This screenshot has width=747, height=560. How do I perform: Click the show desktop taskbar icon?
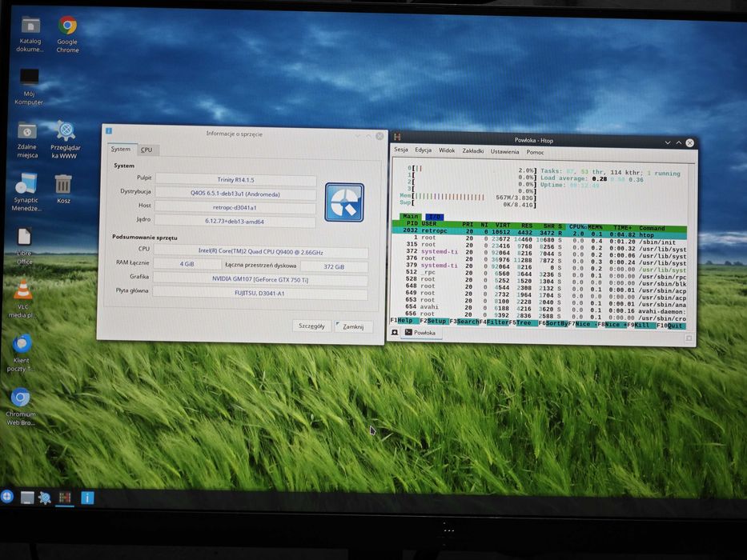pos(27,498)
